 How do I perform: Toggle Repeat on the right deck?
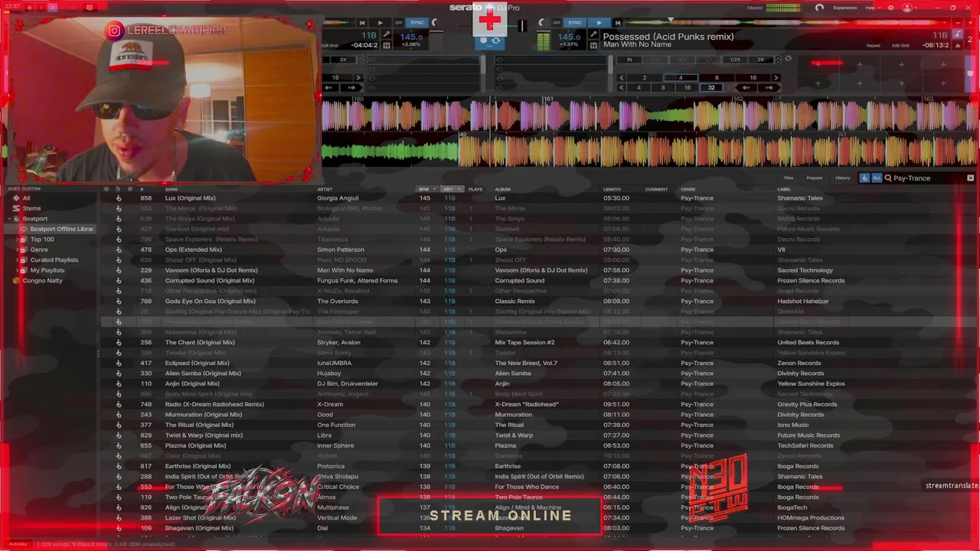(873, 45)
